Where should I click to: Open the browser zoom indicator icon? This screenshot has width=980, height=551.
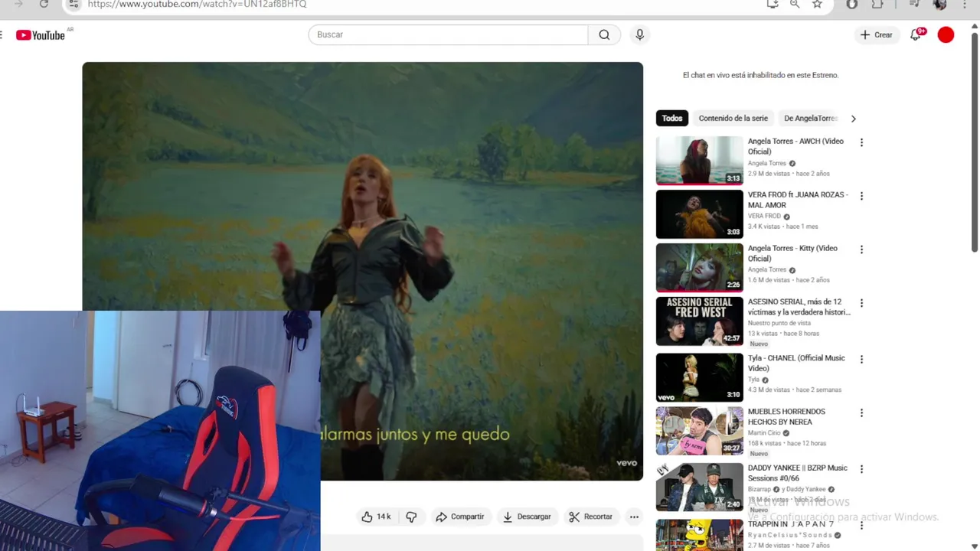pos(795,4)
